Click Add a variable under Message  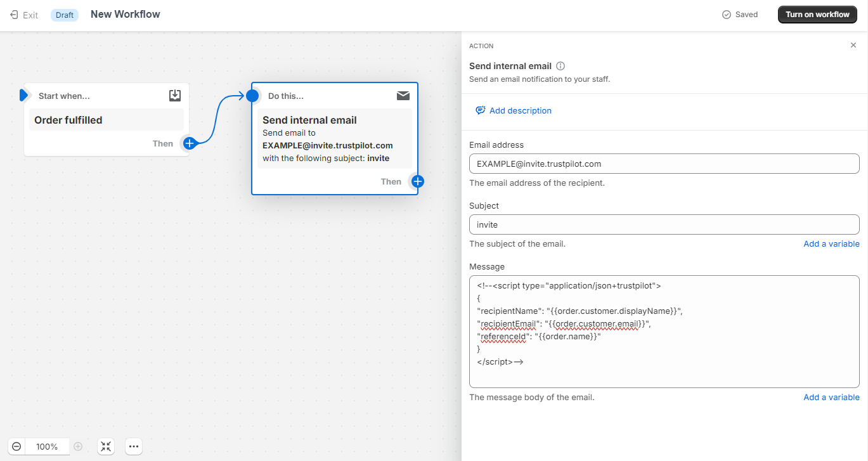[x=831, y=397]
